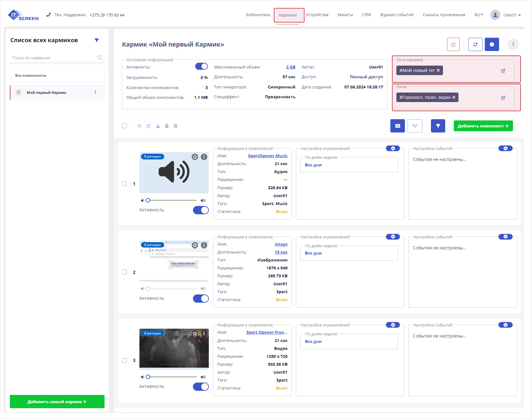Viewport: 532px width, 419px height.
Task: Switch to list view of components
Action: coord(397,126)
